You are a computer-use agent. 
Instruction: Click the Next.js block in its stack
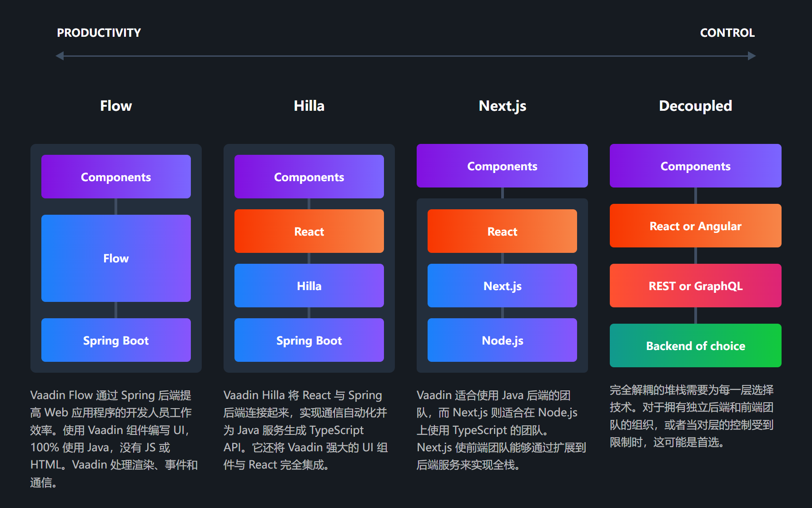pos(502,286)
